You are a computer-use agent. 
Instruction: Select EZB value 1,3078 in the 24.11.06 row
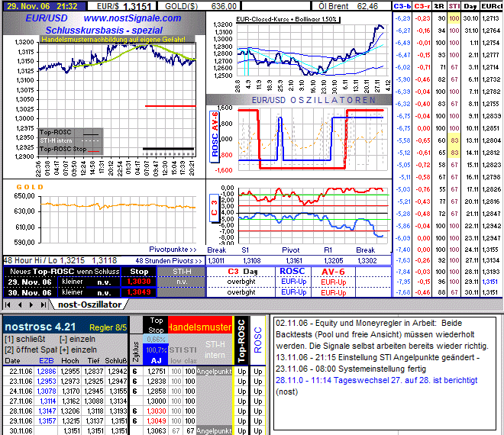[x=47, y=391]
